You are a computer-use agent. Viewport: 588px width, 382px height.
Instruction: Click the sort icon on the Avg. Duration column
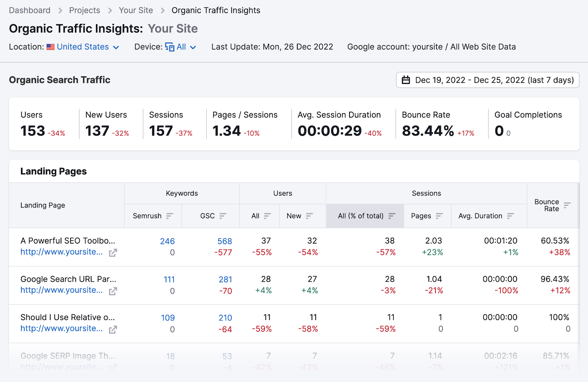coord(510,216)
